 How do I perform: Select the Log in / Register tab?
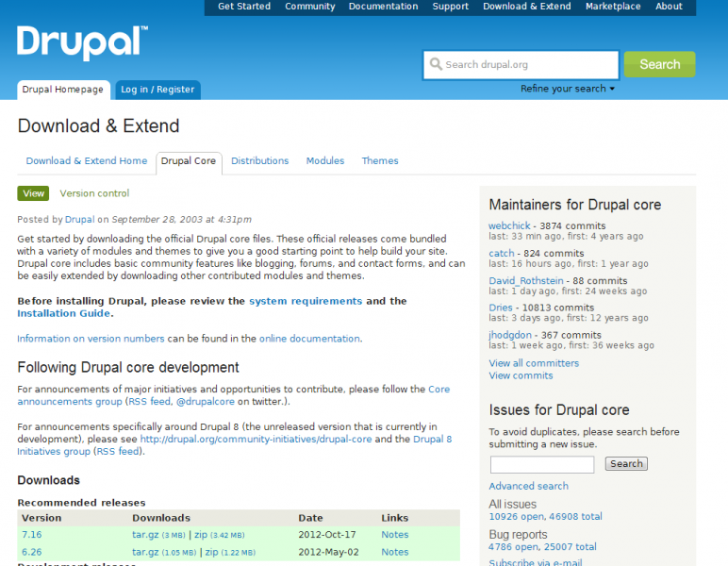coord(157,90)
